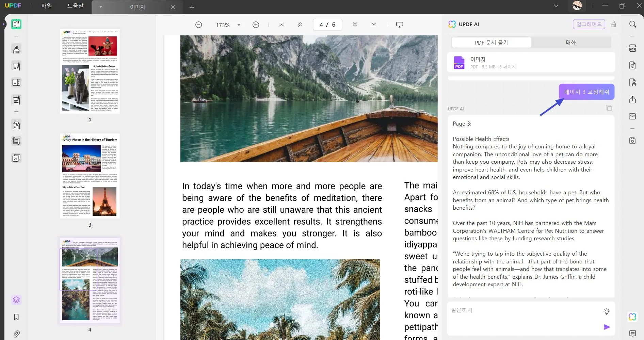Open the 파일 menu

pyautogui.click(x=46, y=6)
